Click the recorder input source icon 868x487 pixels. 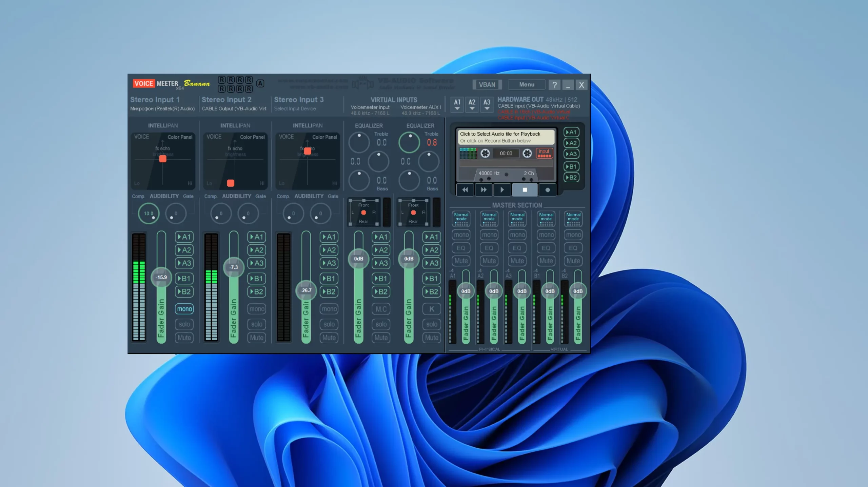[x=544, y=153]
